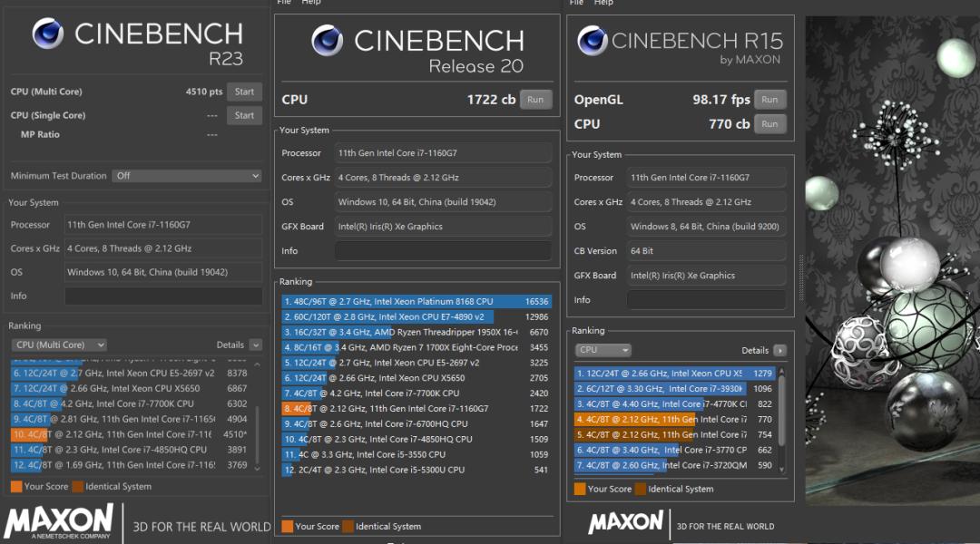Click R20 OS field Windows 10 build 19042
Image resolution: width=980 pixels, height=544 pixels.
point(443,202)
